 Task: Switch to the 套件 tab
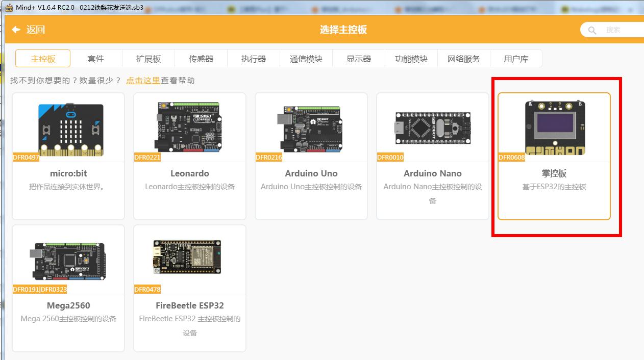(96, 59)
